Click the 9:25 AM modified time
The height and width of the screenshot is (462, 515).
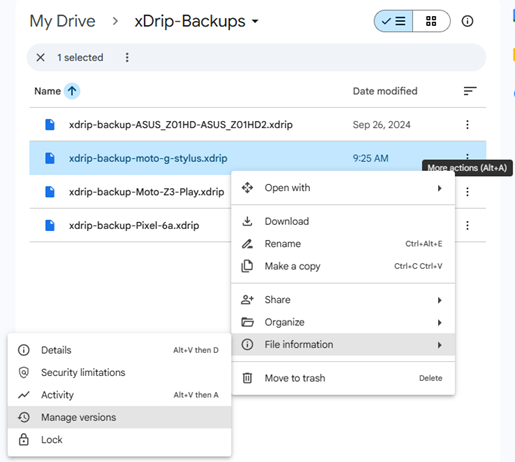371,158
